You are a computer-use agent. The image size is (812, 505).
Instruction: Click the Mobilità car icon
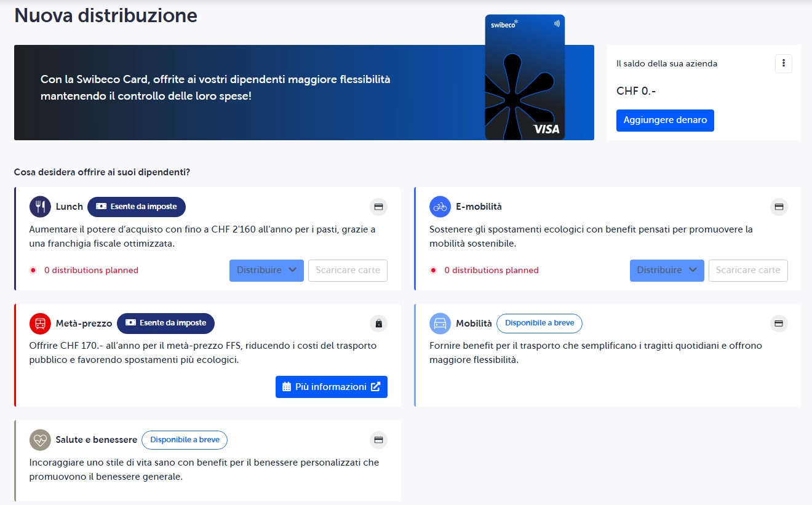tap(440, 323)
